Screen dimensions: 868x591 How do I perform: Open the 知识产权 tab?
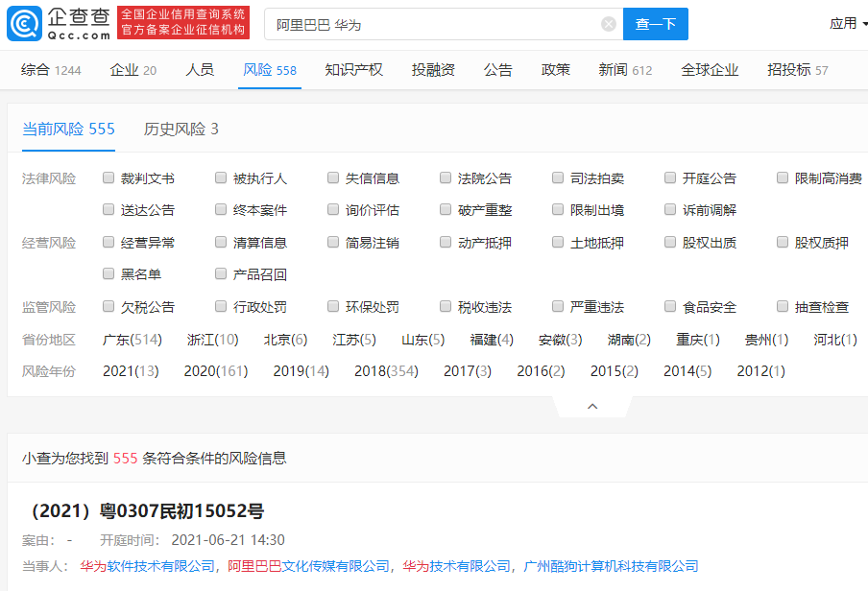353,70
